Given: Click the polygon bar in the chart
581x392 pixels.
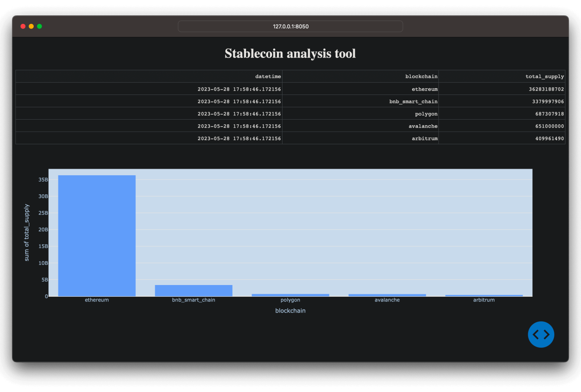Looking at the screenshot, I should [x=290, y=295].
